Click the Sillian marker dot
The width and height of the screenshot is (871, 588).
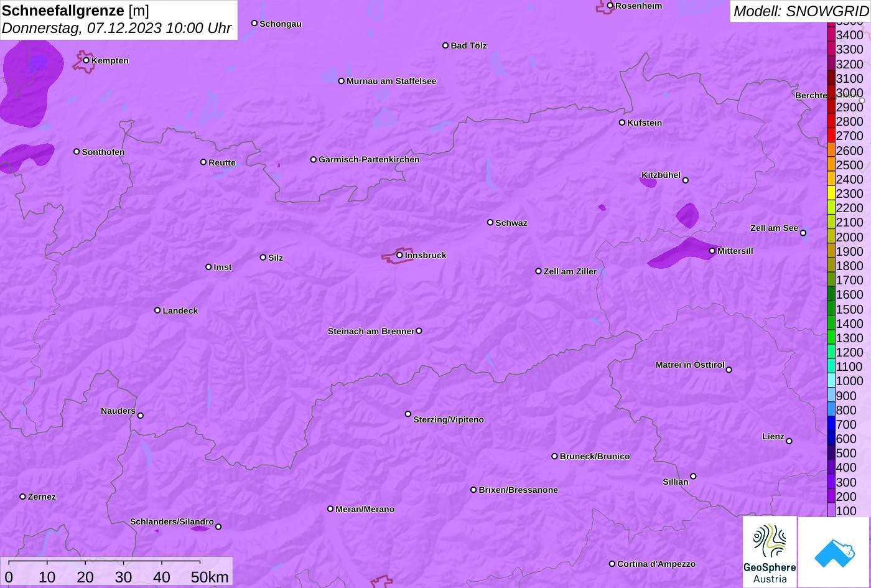point(693,477)
